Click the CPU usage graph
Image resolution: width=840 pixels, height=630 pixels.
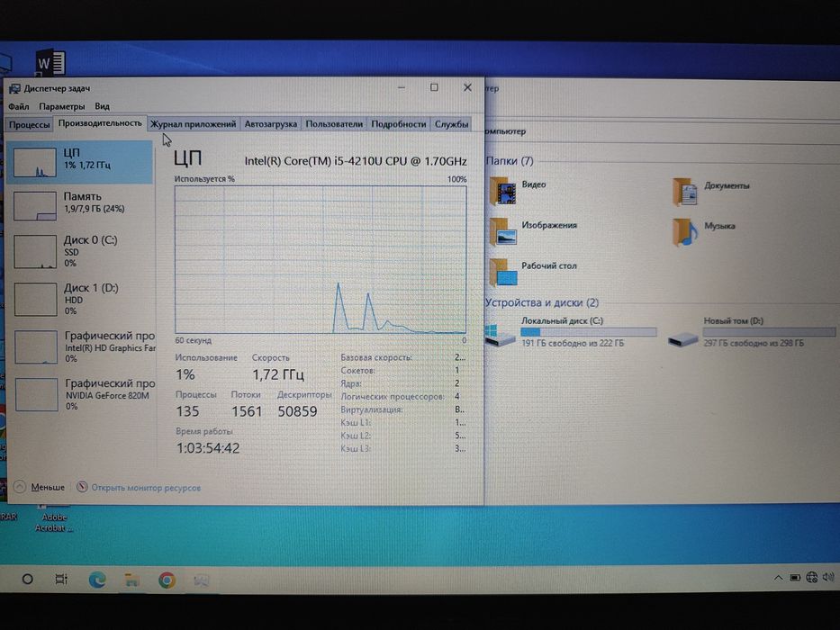click(x=321, y=259)
